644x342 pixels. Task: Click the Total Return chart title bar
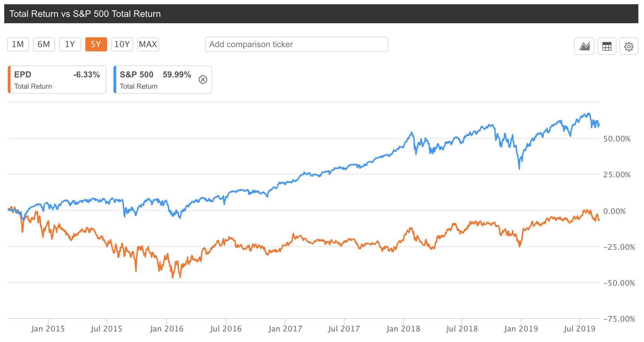[85, 14]
